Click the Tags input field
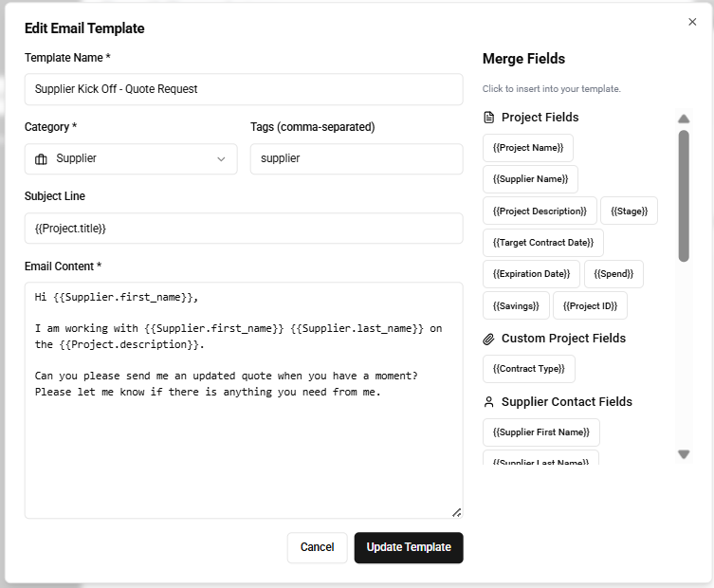 (x=357, y=159)
